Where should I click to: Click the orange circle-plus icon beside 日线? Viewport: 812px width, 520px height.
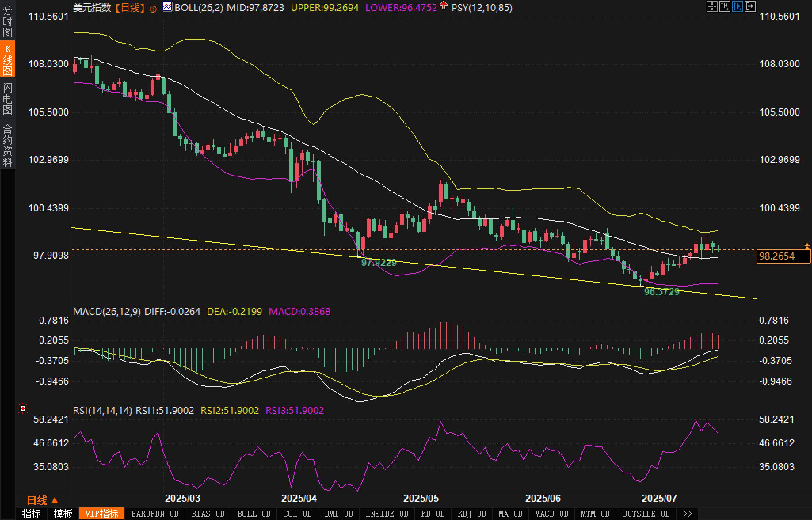pos(153,9)
